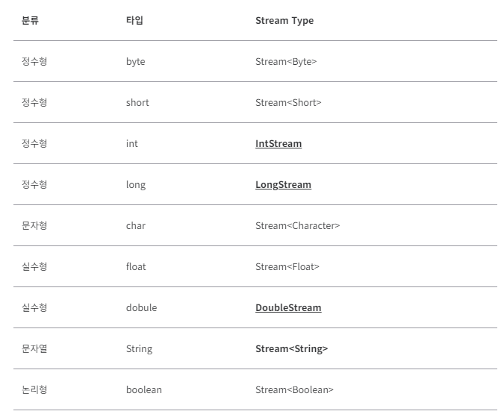Viewport: 504px width, 420px height.
Task: Click the Stream<Boolean> cell
Action: click(294, 390)
